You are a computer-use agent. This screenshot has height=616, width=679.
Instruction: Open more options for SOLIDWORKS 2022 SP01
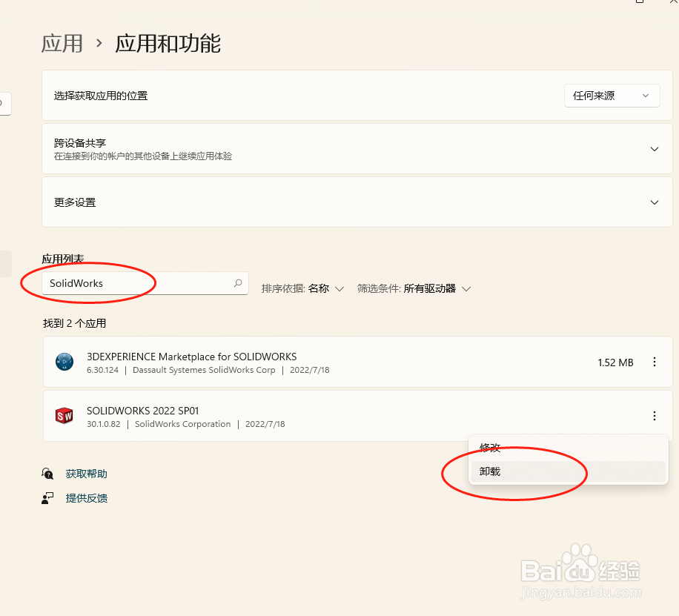coord(655,416)
